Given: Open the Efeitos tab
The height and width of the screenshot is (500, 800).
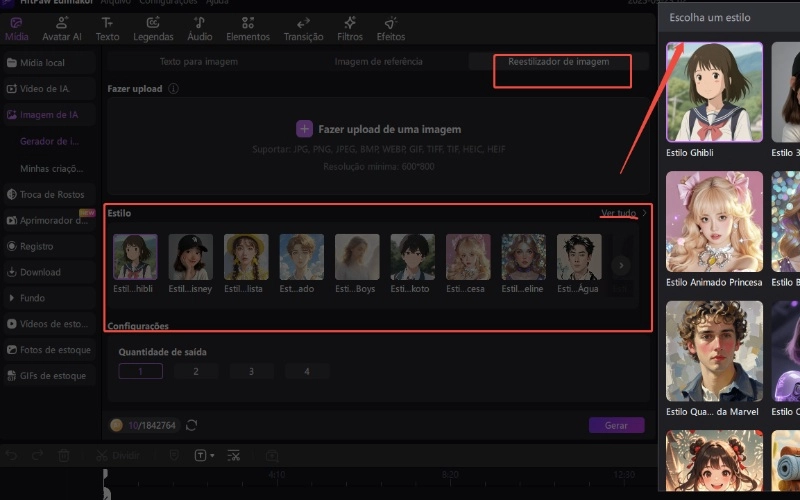Looking at the screenshot, I should click(391, 30).
